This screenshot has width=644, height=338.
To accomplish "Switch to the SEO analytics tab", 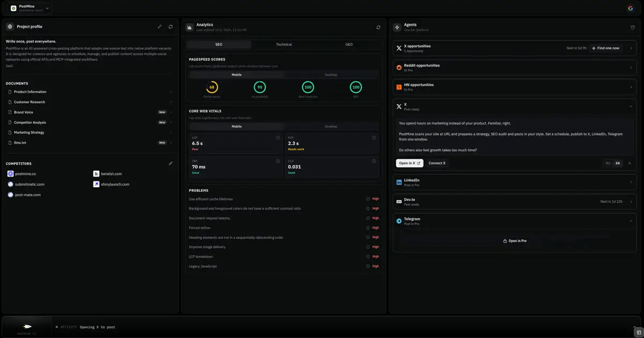I will tap(219, 45).
